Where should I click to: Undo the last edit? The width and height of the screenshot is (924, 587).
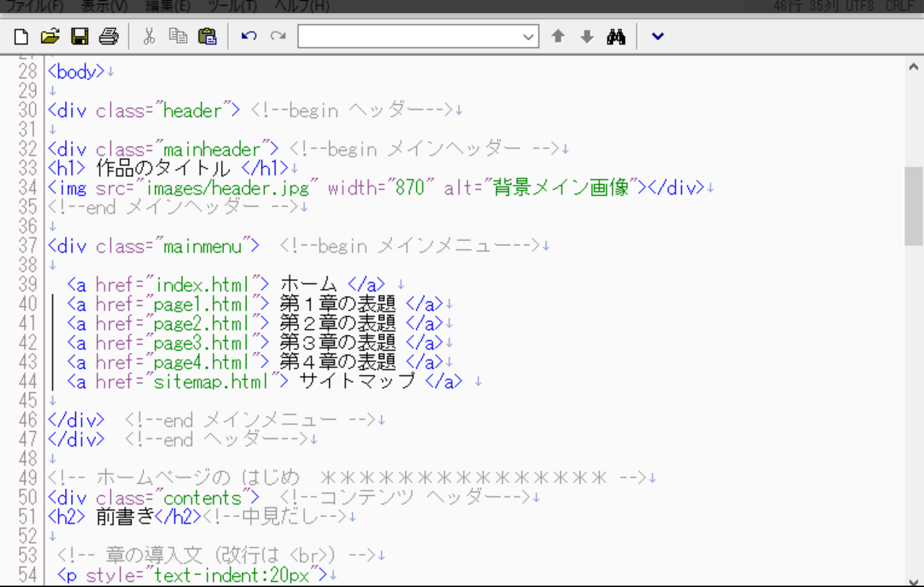click(249, 36)
